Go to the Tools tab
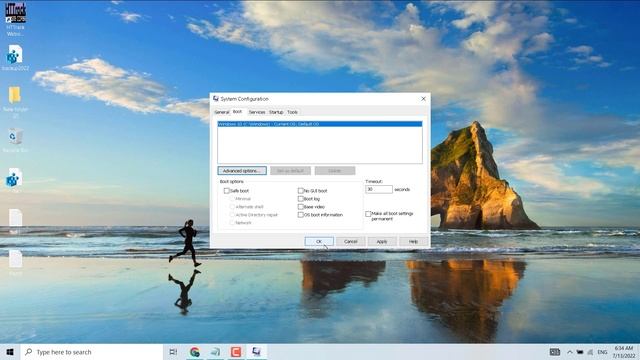 (x=292, y=112)
